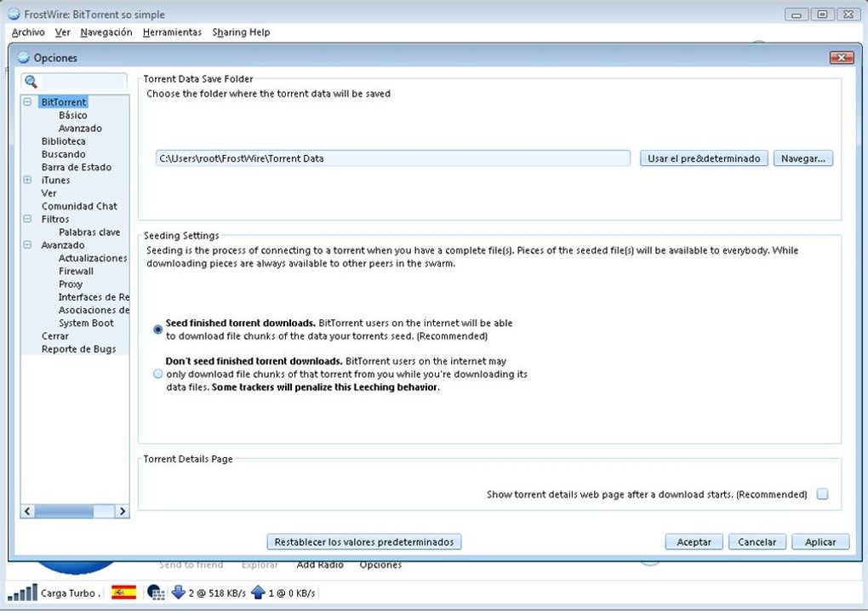Viewport: 868px width, 613px height.
Task: Collapse the BitTorrent tree node
Action: (27, 102)
